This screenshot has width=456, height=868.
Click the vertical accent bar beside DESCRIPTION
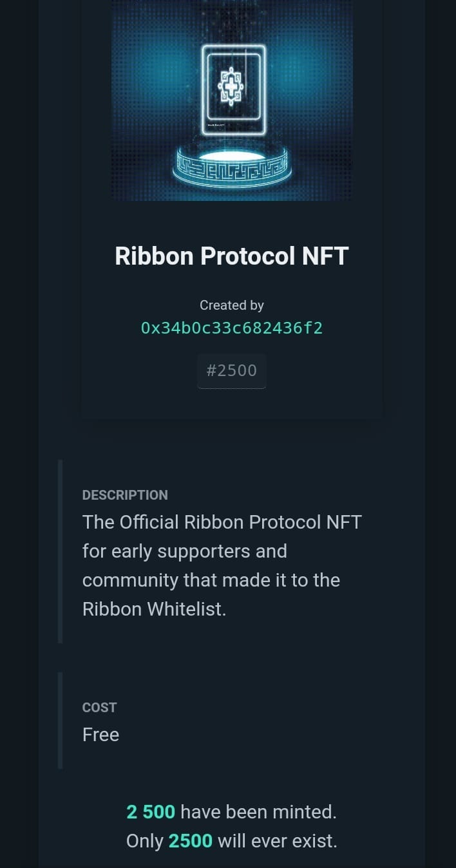(60, 551)
